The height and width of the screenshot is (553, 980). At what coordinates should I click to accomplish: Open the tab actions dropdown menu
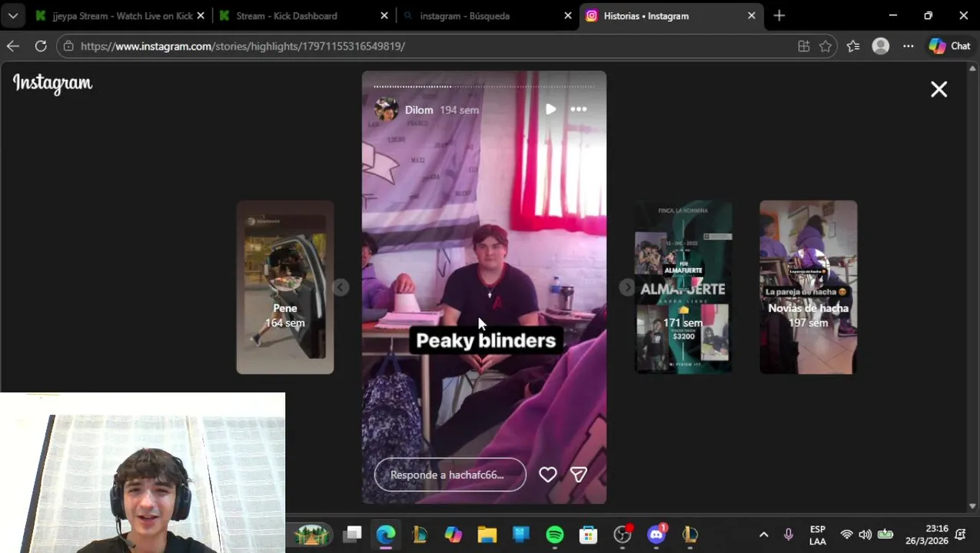coord(13,15)
